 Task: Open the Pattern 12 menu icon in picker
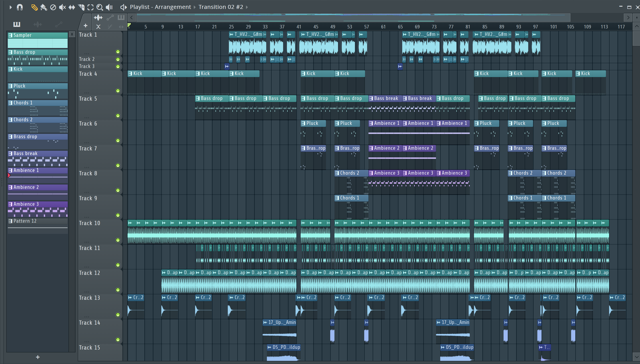10,221
